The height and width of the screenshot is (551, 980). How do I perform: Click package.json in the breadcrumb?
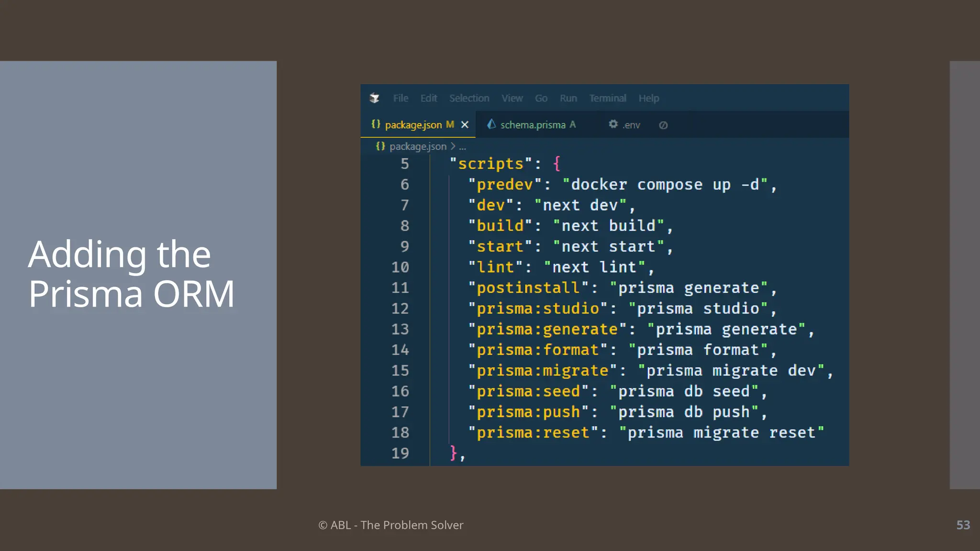coord(418,146)
